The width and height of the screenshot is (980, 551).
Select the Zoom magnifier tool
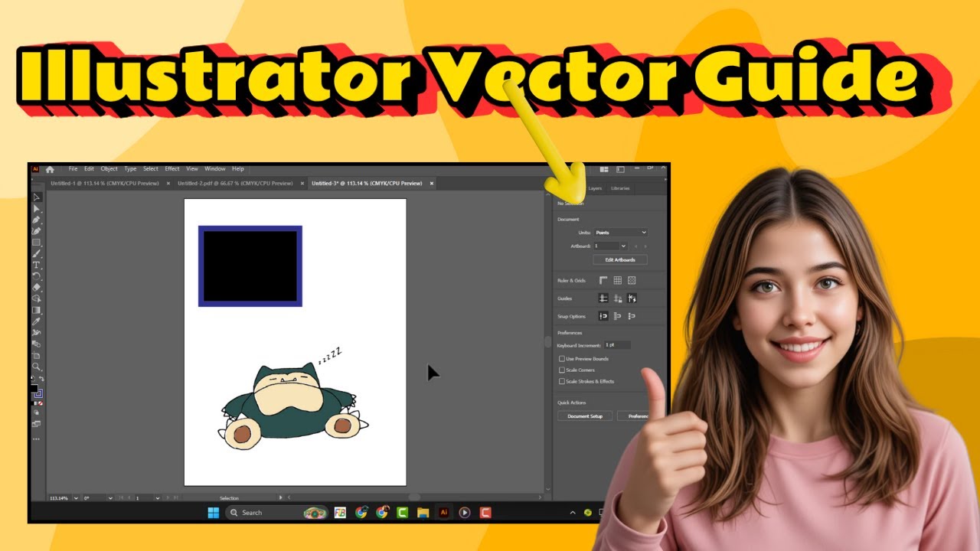point(37,367)
